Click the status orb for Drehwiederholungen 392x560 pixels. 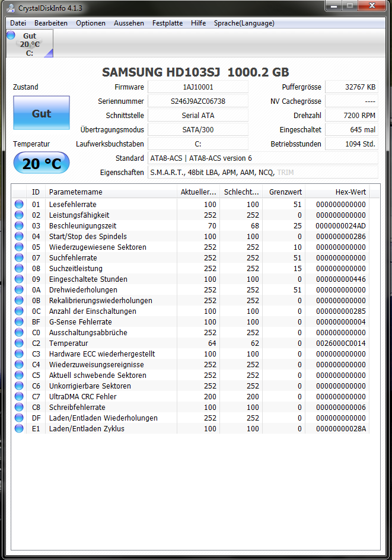coord(19,289)
